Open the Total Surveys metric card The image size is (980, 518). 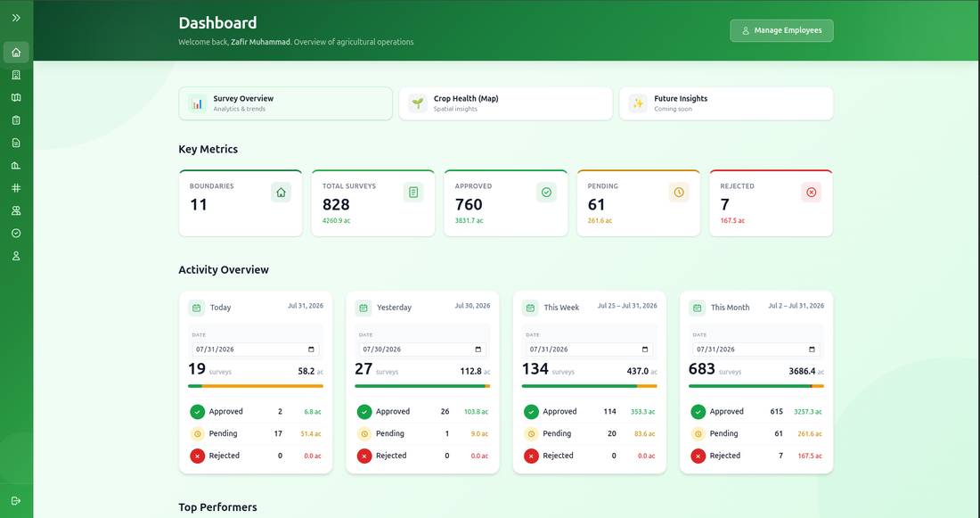(x=373, y=202)
